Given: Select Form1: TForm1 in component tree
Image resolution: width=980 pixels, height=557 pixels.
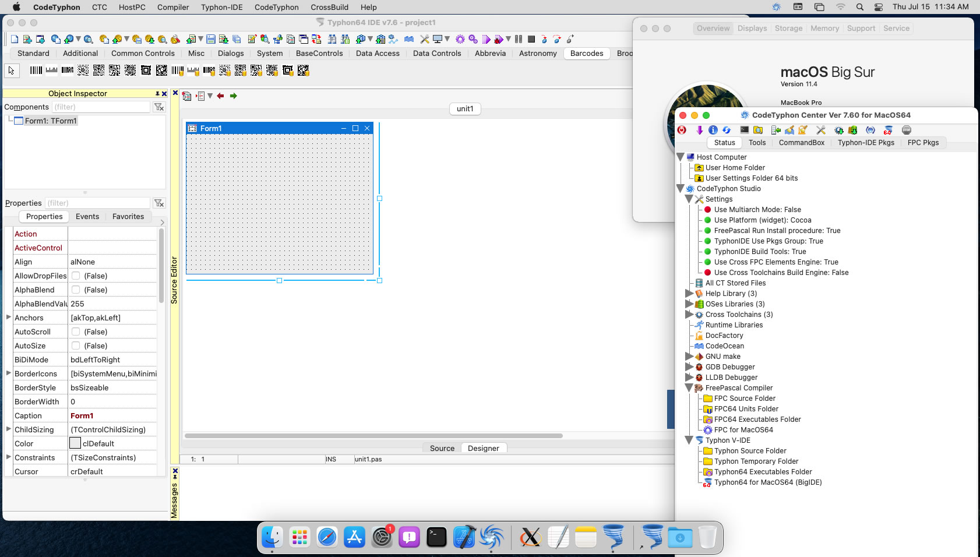Looking at the screenshot, I should click(51, 121).
